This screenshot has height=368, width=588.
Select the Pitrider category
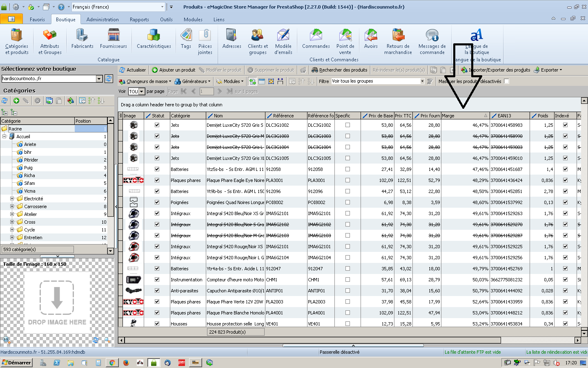[31, 160]
